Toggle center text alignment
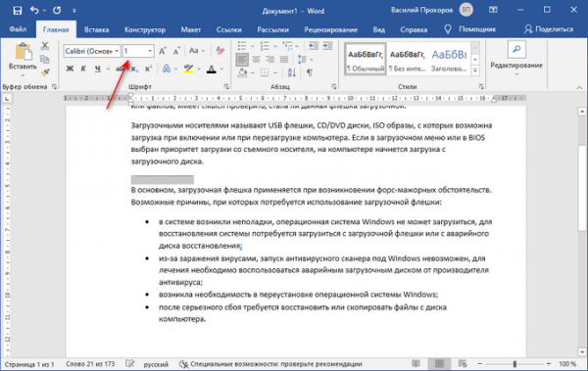 tap(256, 59)
